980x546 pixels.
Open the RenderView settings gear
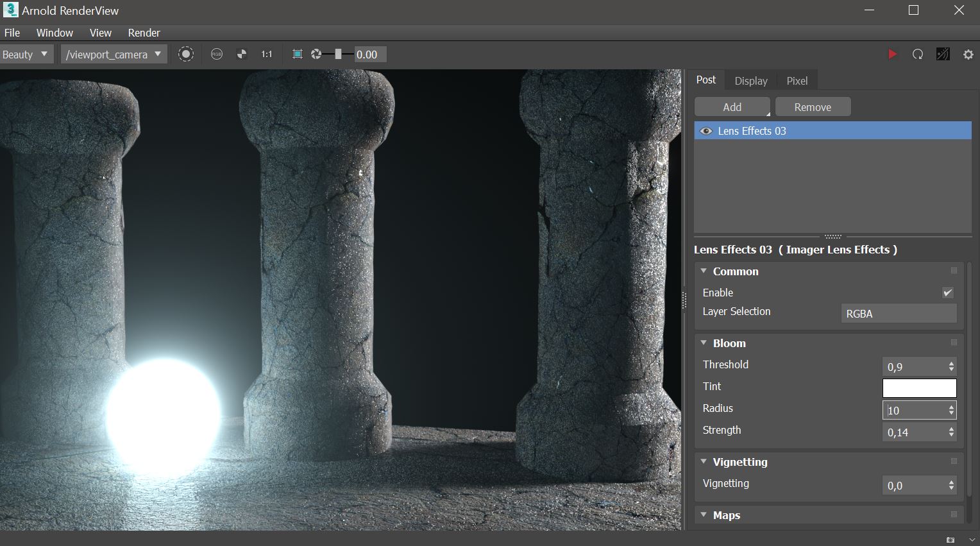[x=968, y=54]
